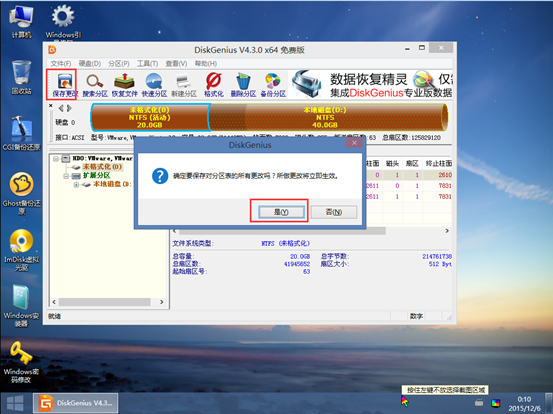The height and width of the screenshot is (414, 553).
Task: Click the 41945652 total sectors value
Action: click(297, 264)
